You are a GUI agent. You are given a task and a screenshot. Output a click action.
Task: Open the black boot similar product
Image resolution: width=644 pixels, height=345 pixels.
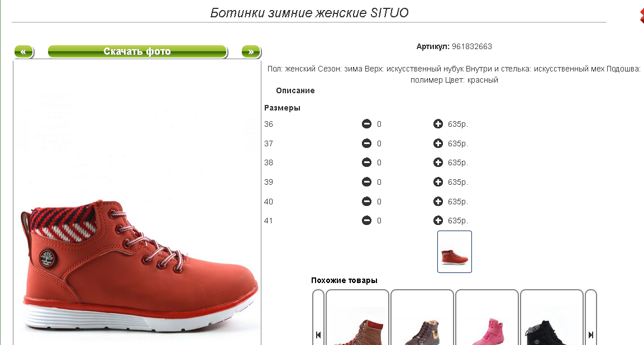tap(552, 317)
